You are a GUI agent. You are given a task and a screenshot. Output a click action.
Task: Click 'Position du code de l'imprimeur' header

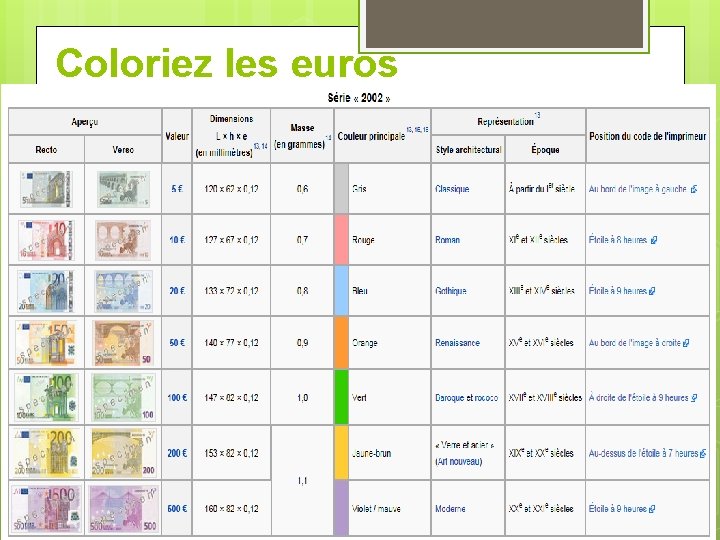point(647,136)
